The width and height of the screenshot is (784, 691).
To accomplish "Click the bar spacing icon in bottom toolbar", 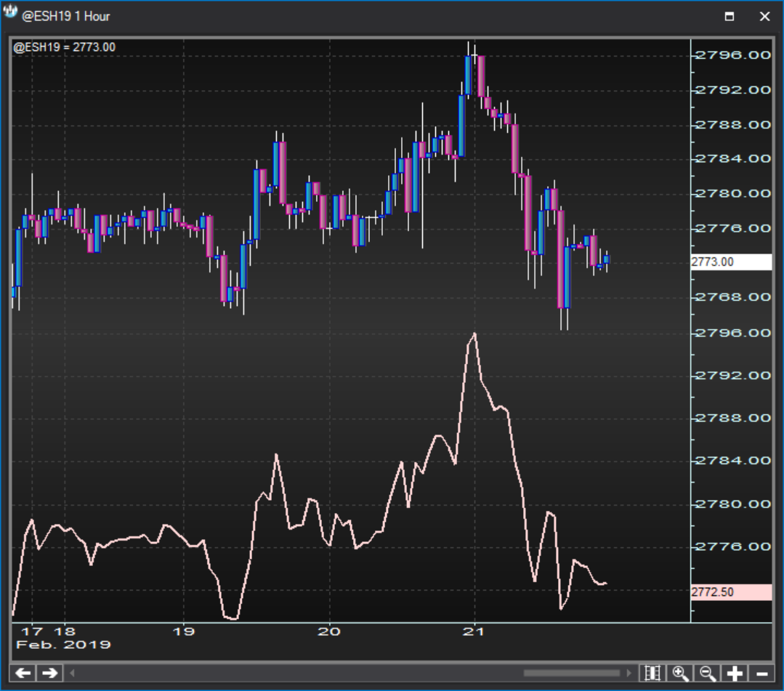I will (652, 673).
